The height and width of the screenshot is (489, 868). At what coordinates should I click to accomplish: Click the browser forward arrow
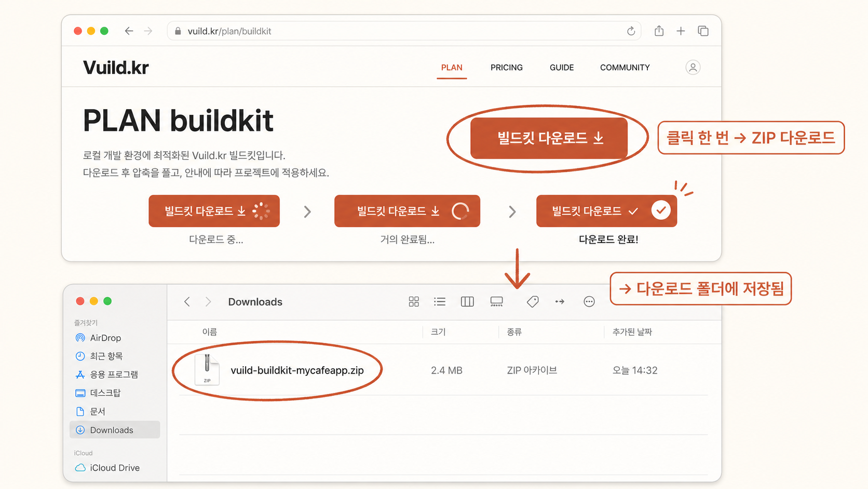(x=148, y=31)
